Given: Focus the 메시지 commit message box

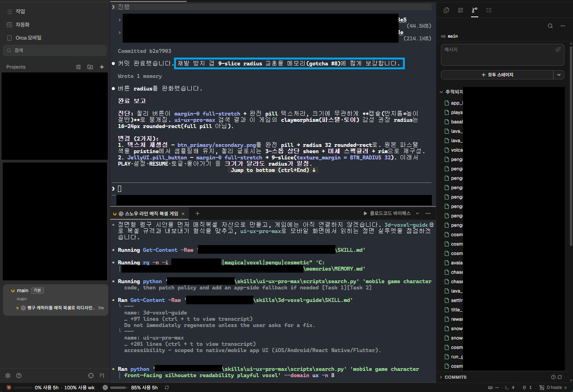Looking at the screenshot, I should pos(502,55).
